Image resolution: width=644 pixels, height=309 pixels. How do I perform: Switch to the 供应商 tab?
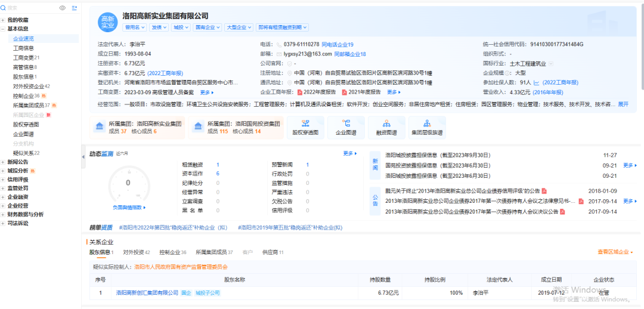[x=273, y=252]
